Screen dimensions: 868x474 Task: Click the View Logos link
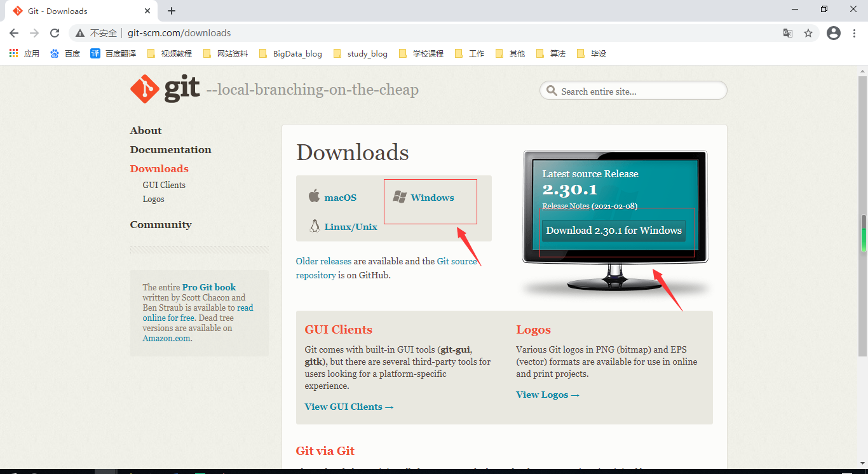[x=548, y=395]
